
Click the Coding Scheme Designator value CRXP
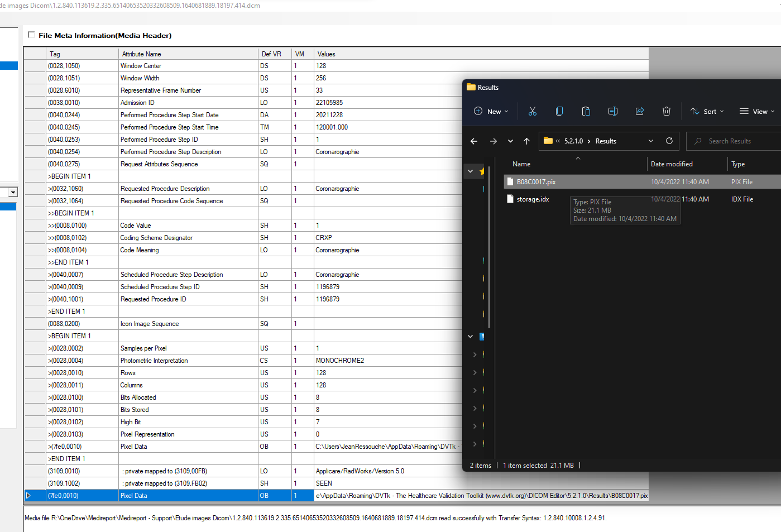coord(324,238)
